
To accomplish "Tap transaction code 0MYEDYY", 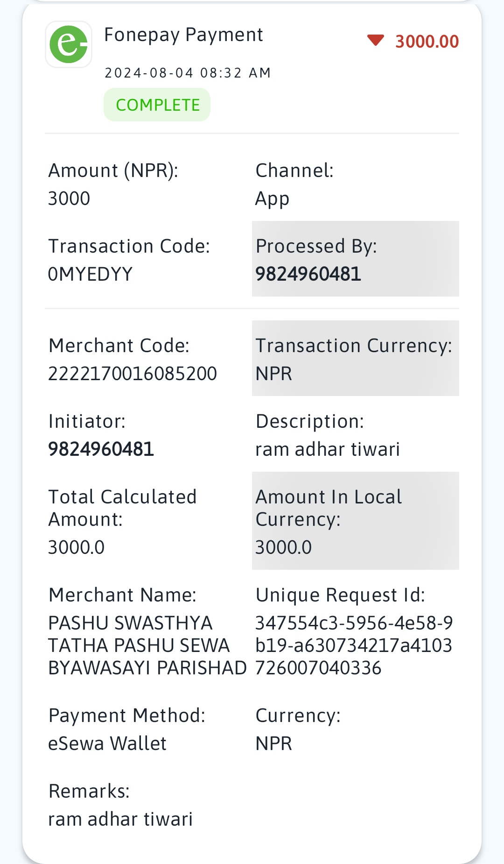I will 91,274.
